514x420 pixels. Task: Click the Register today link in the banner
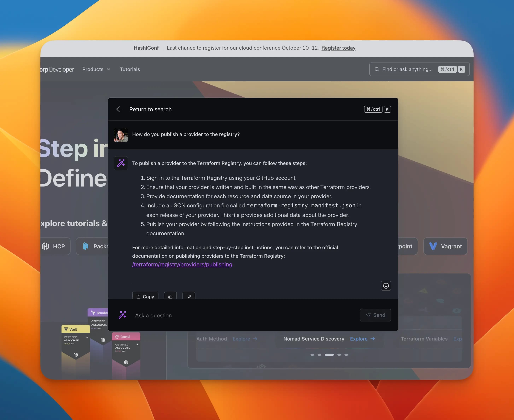[x=338, y=48]
